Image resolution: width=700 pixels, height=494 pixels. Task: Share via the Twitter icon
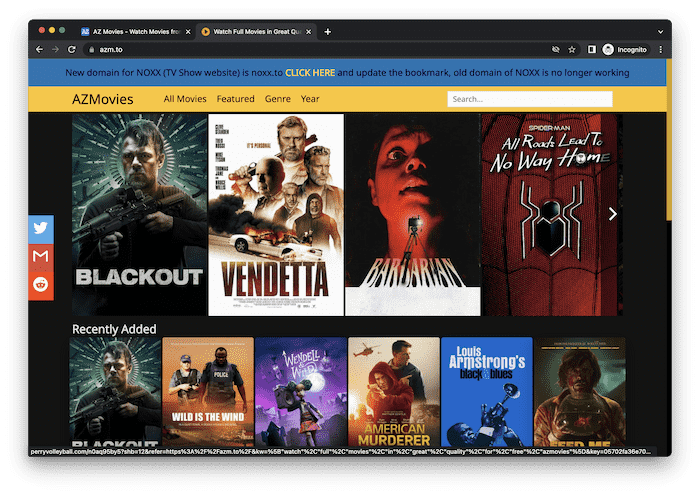[41, 229]
